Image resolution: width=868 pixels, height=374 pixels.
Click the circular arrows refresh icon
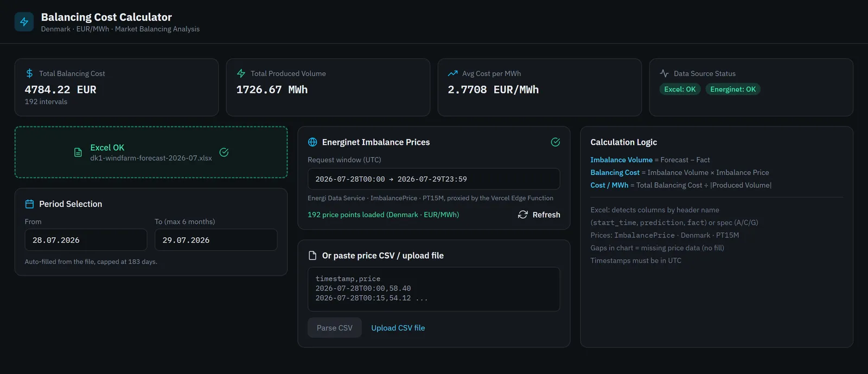[x=523, y=215]
